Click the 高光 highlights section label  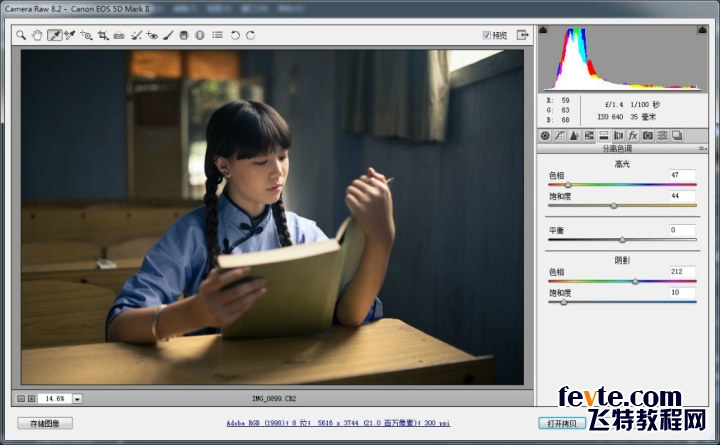[622, 164]
